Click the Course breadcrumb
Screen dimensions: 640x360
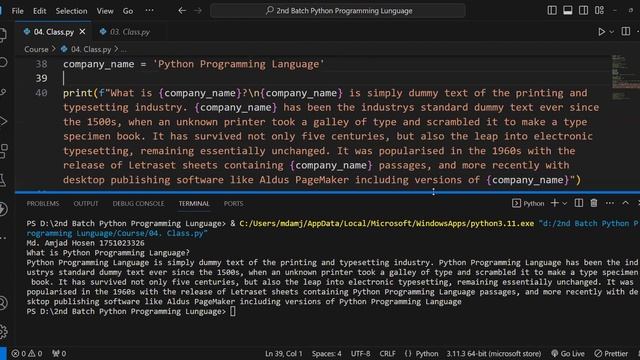(x=36, y=49)
